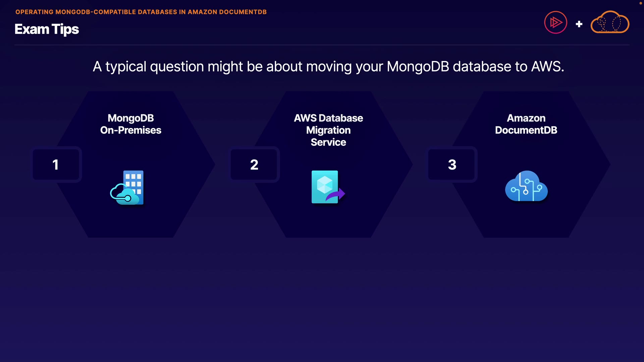Click the "MongoDB On-Premises" label
The width and height of the screenshot is (644, 362).
pyautogui.click(x=131, y=124)
